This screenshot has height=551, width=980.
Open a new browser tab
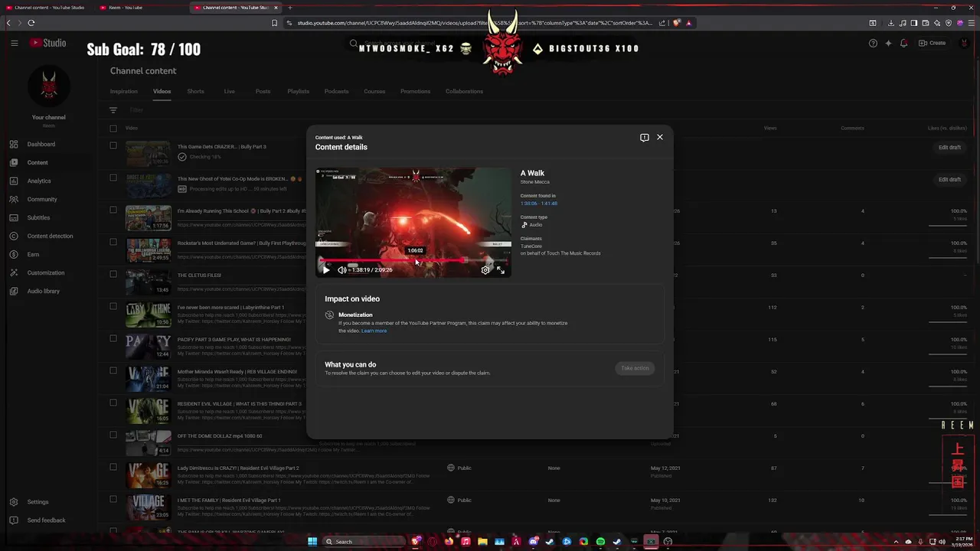[x=289, y=8]
